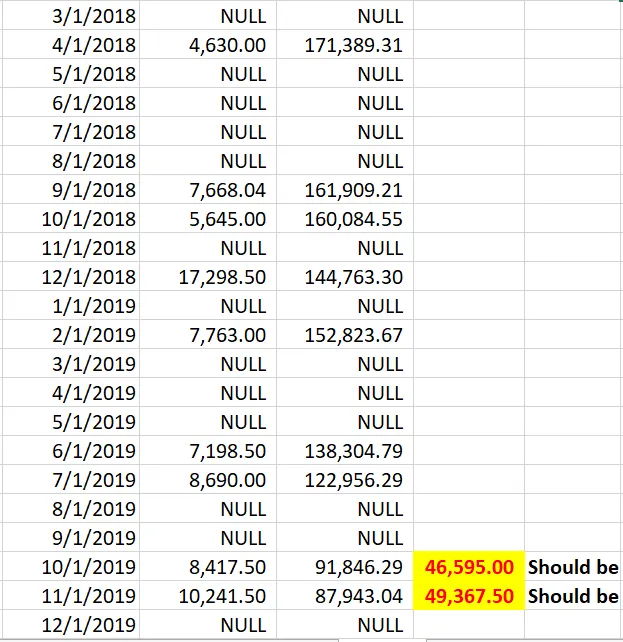Select the date cell 2/1/2019
Screen dimensions: 623x642
[x=71, y=335]
